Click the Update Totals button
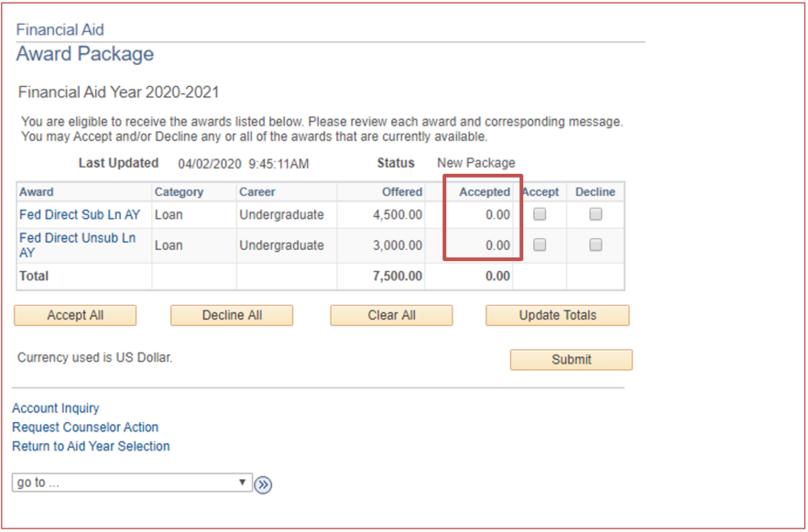Image resolution: width=808 pixels, height=532 pixels. tap(557, 315)
